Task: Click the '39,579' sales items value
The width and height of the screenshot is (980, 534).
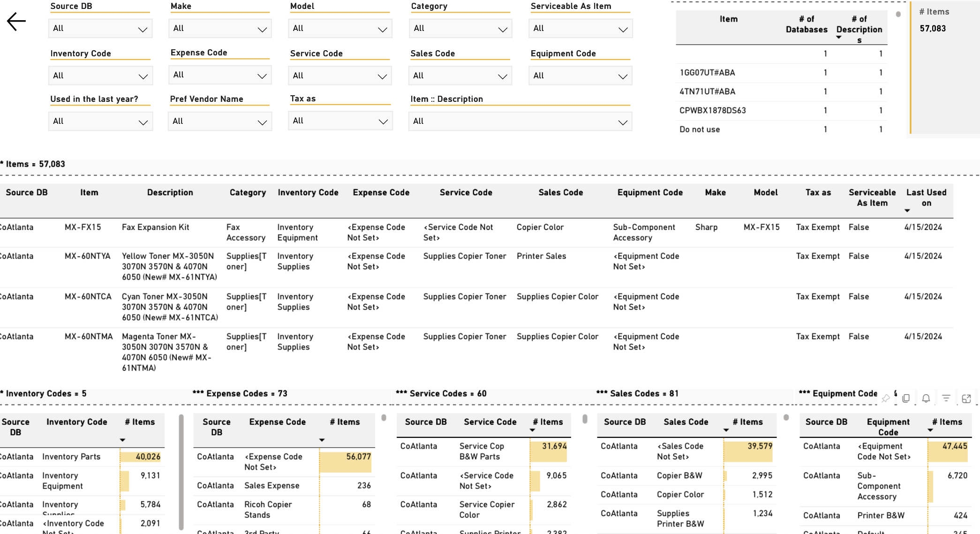Action: coord(760,446)
